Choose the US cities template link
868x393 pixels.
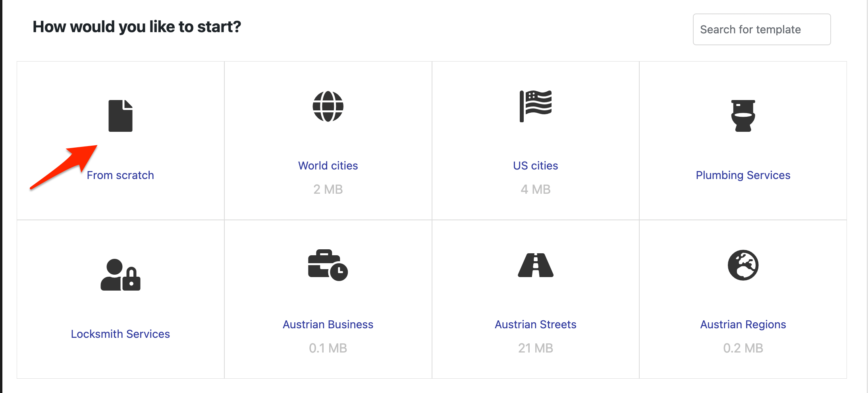[535, 166]
